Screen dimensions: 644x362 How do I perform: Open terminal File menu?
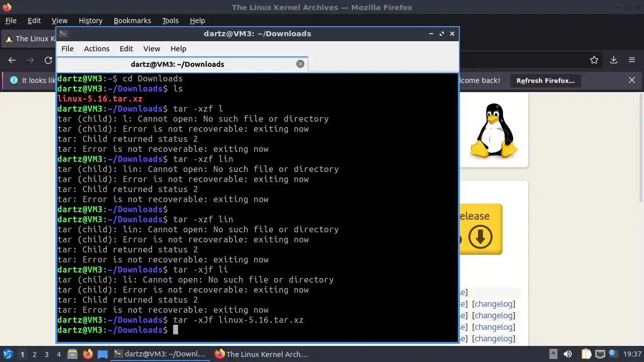point(67,49)
